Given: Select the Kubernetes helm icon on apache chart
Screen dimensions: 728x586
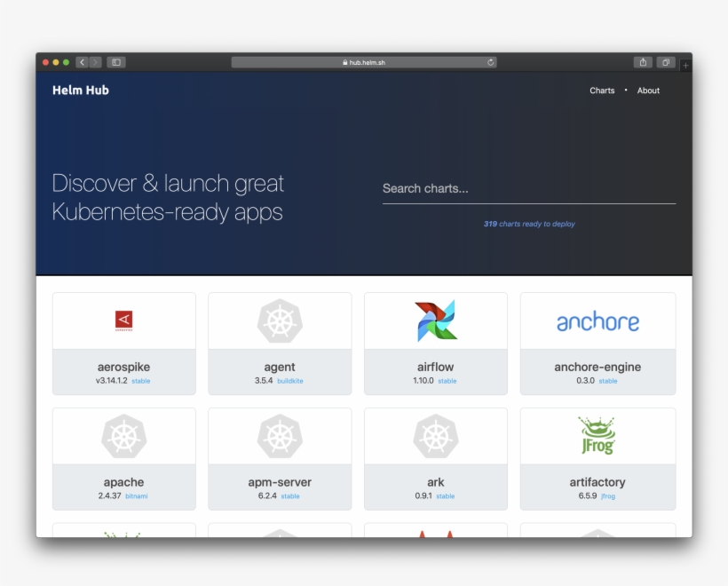Looking at the screenshot, I should (x=123, y=435).
